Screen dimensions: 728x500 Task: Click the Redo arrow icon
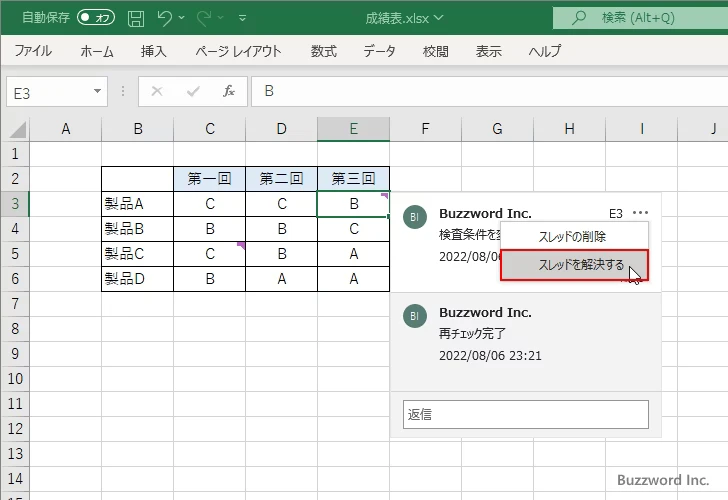pos(204,18)
